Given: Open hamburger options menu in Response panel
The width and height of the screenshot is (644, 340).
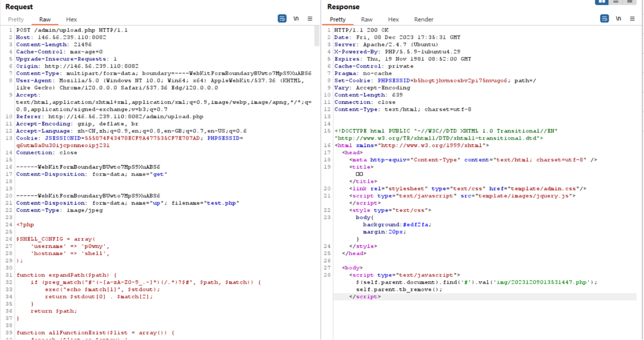Looking at the screenshot, I should pos(632,19).
